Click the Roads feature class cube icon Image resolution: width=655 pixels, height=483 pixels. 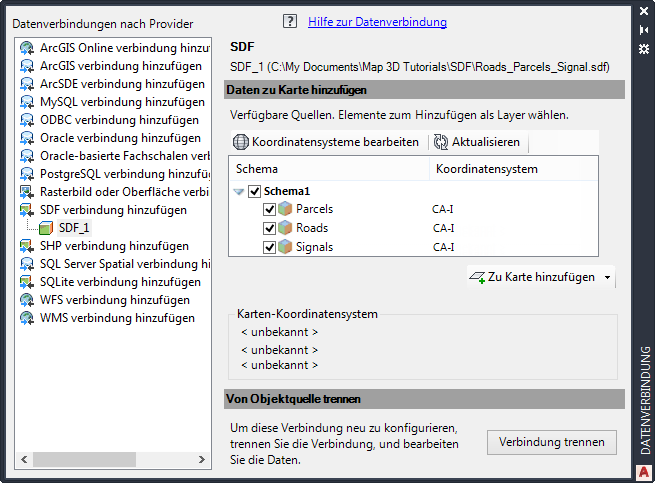pyautogui.click(x=285, y=228)
